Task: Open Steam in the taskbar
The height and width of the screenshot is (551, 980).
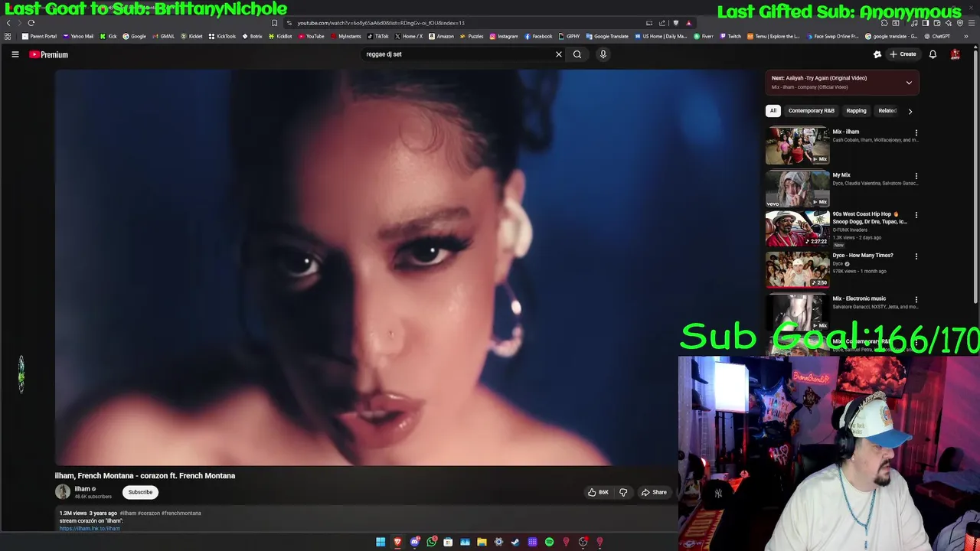Action: (x=515, y=542)
